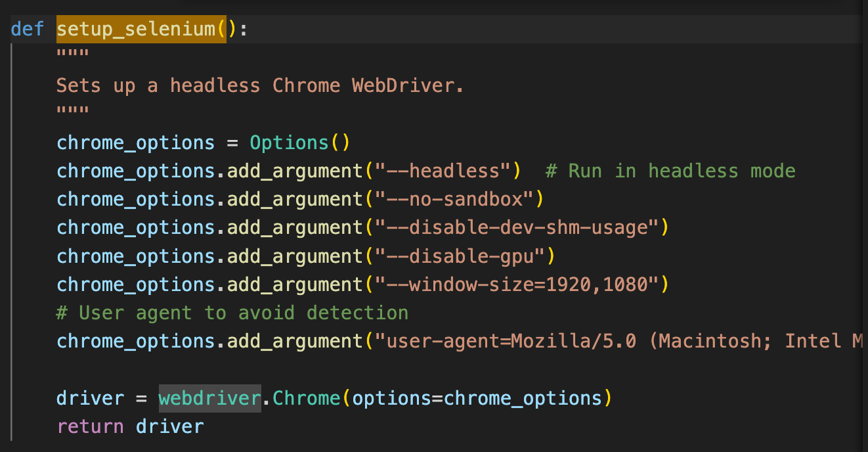Click the def keyword

point(26,28)
